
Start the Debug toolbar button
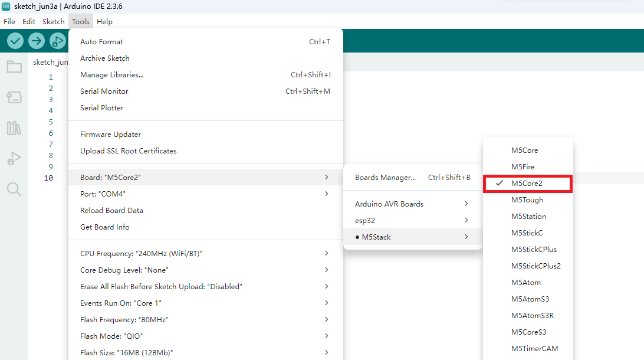58,41
